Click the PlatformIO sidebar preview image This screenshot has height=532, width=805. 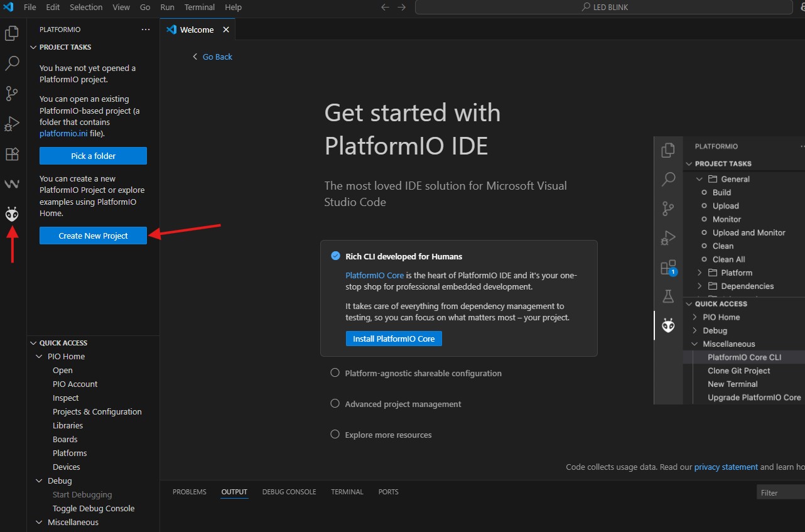[729, 270]
